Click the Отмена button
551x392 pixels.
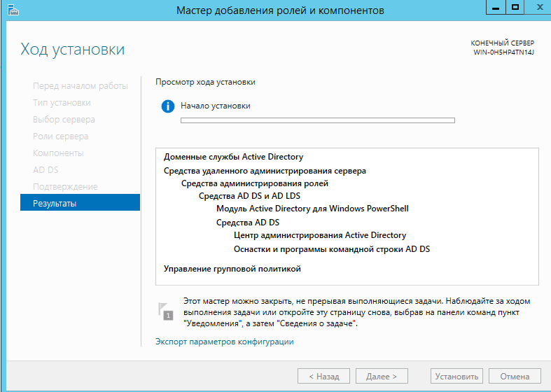pyautogui.click(x=515, y=376)
